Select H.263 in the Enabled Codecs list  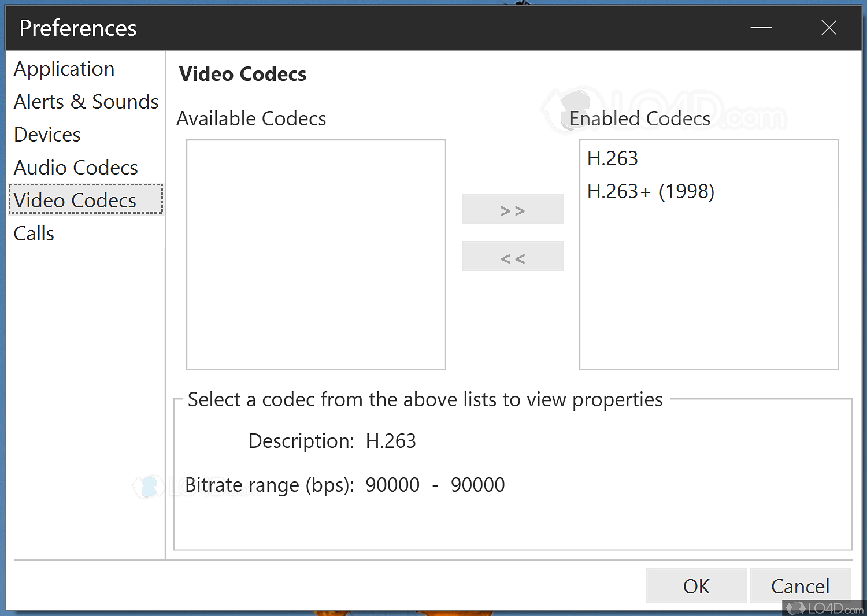(x=613, y=158)
